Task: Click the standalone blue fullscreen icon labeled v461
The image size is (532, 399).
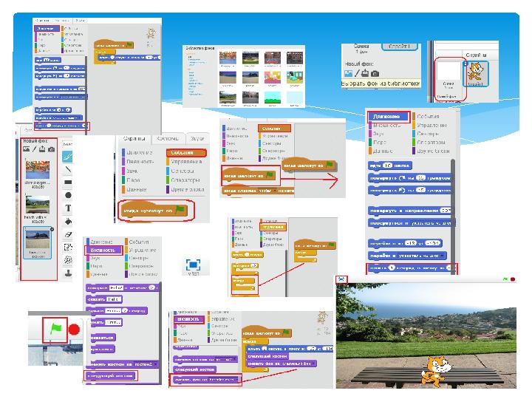Action: tap(194, 265)
